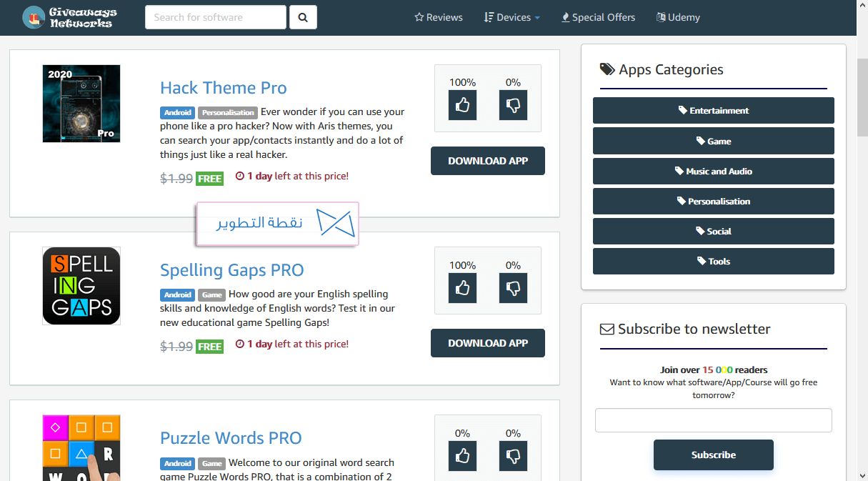Screen dimensions: 868x481
Task: Click Android tag under Puzzle Words PRO
Action: pos(177,462)
